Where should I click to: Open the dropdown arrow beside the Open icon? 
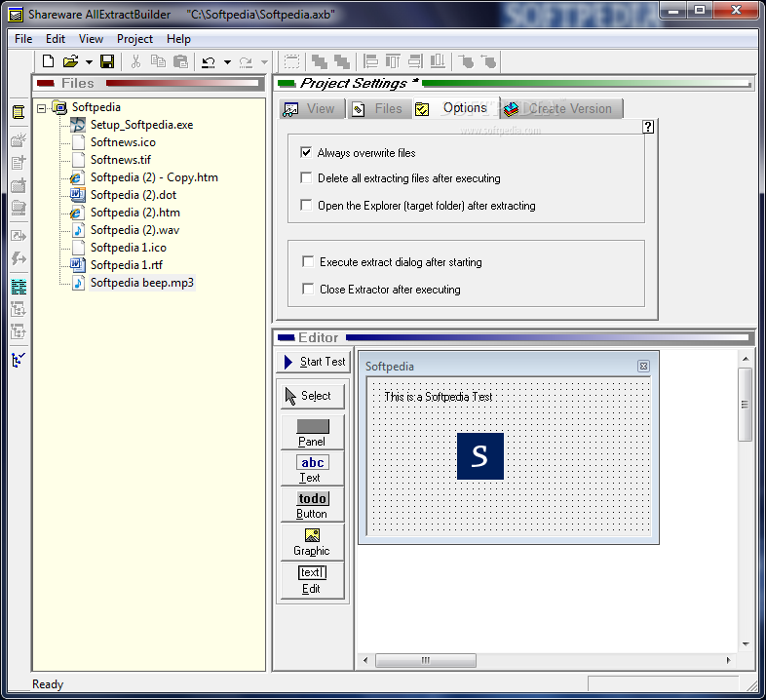[x=89, y=62]
